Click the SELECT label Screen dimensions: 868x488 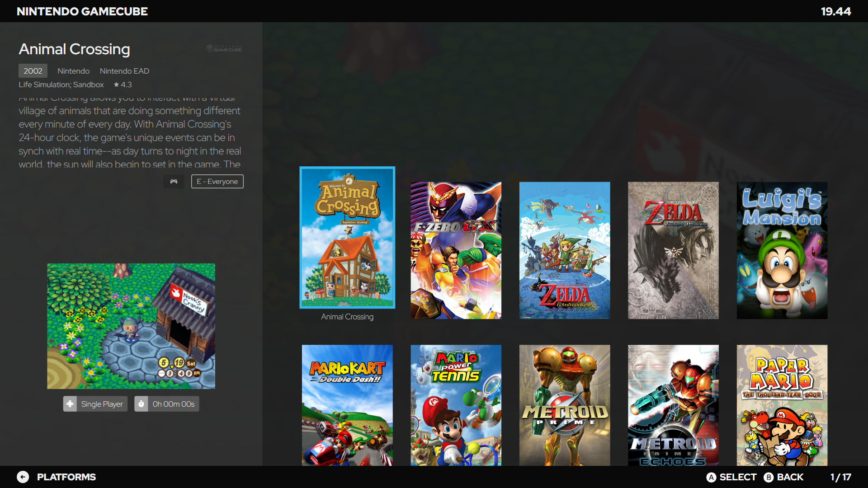[738, 477]
